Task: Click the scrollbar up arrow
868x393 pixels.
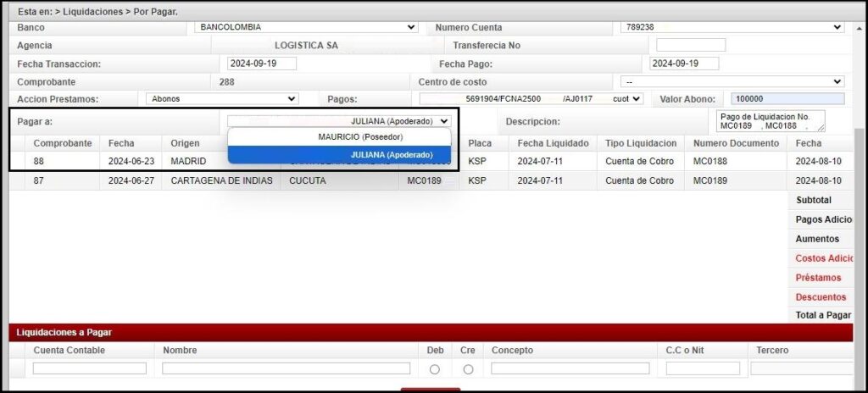Action: [x=860, y=28]
